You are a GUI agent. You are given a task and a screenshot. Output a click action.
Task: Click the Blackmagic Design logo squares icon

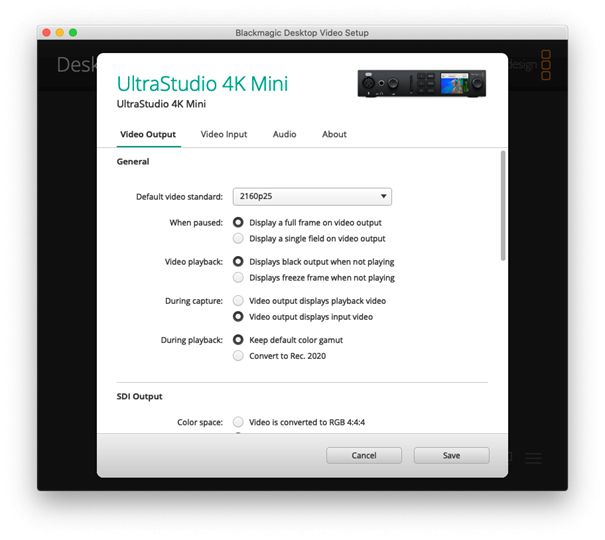click(546, 64)
